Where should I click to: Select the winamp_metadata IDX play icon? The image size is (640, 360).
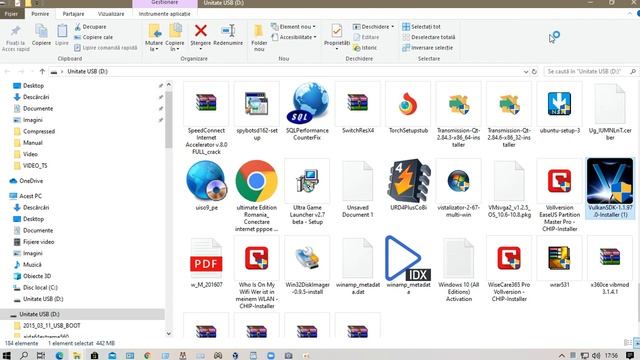tap(408, 258)
